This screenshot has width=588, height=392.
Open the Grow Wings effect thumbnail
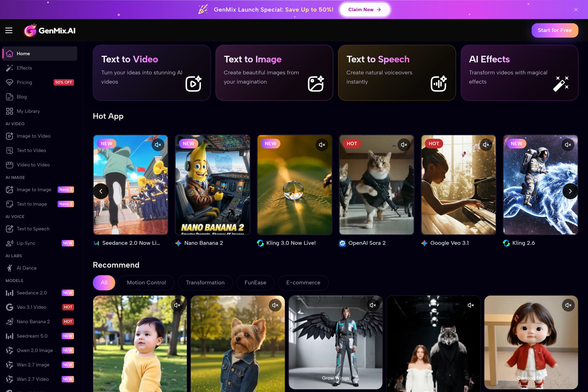tap(336, 342)
